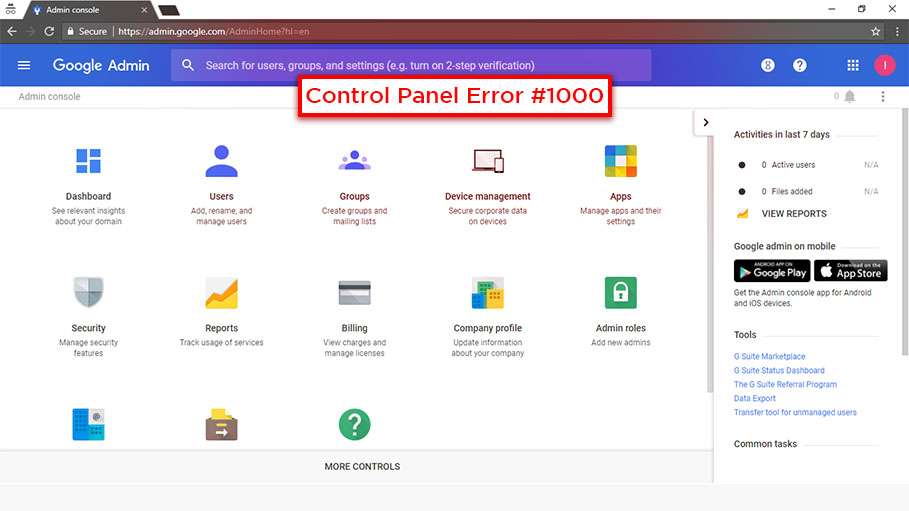Click the App Store badge

click(850, 271)
